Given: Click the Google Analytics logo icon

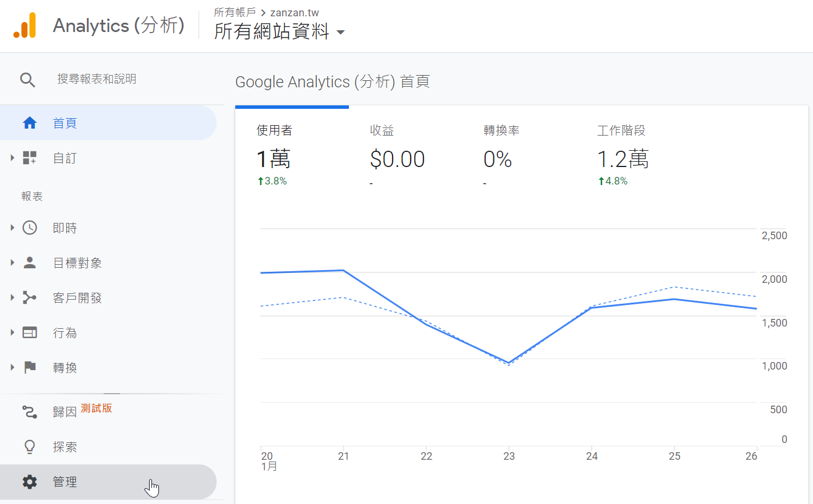Looking at the screenshot, I should pos(24,26).
